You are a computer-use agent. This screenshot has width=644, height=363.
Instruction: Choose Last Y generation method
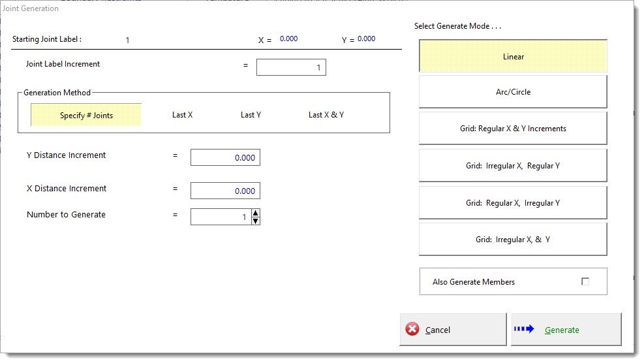click(x=251, y=115)
